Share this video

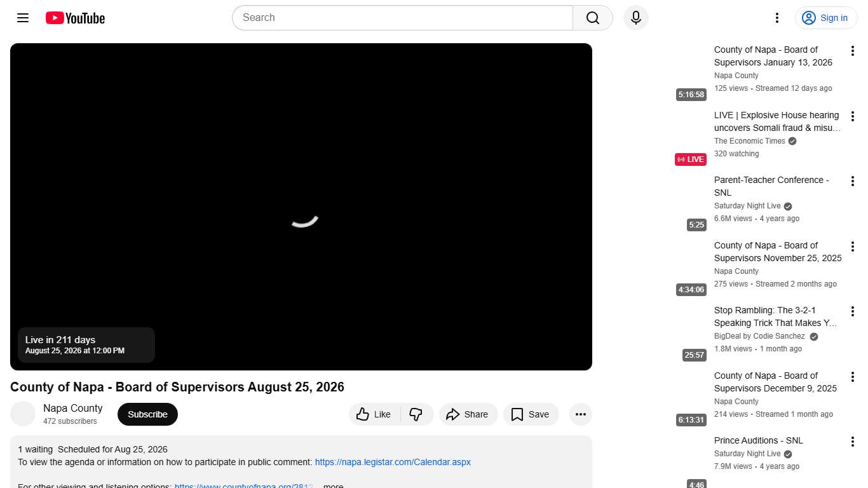[468, 414]
